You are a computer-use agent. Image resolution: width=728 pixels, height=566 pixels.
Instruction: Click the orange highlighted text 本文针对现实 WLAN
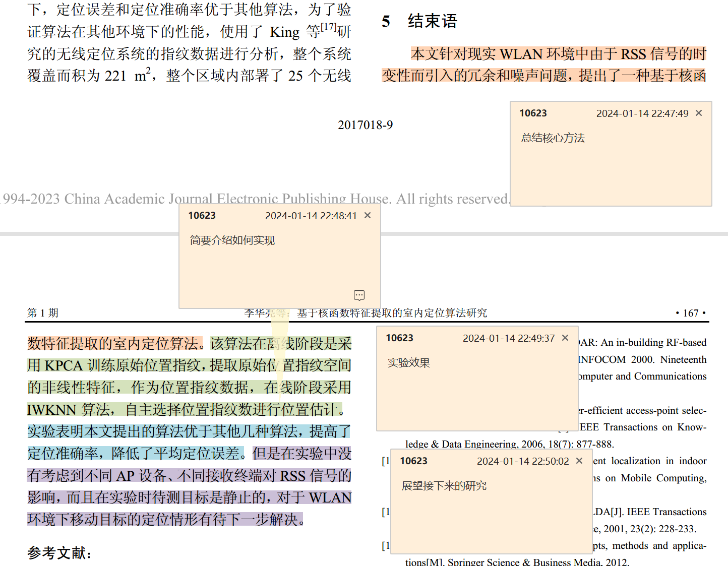coord(476,54)
